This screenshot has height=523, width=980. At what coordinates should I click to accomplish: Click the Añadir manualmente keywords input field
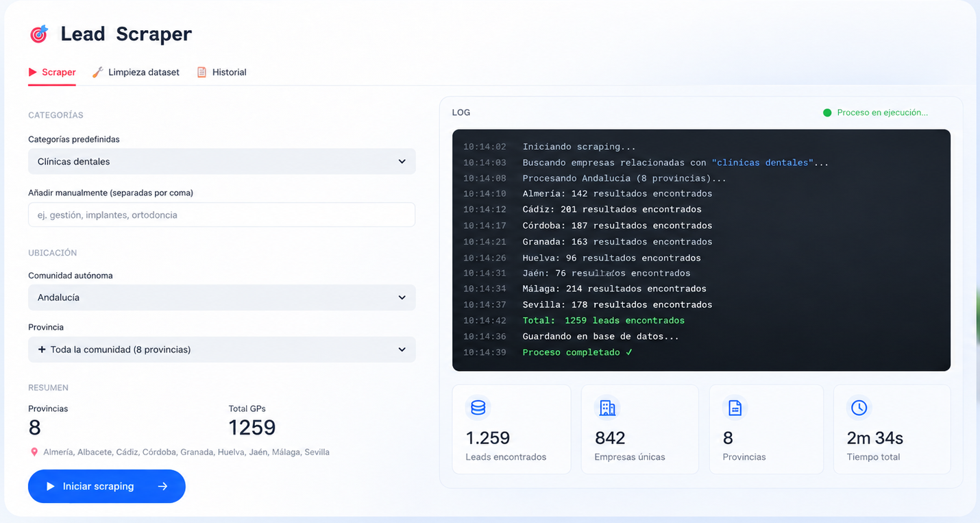tap(221, 215)
